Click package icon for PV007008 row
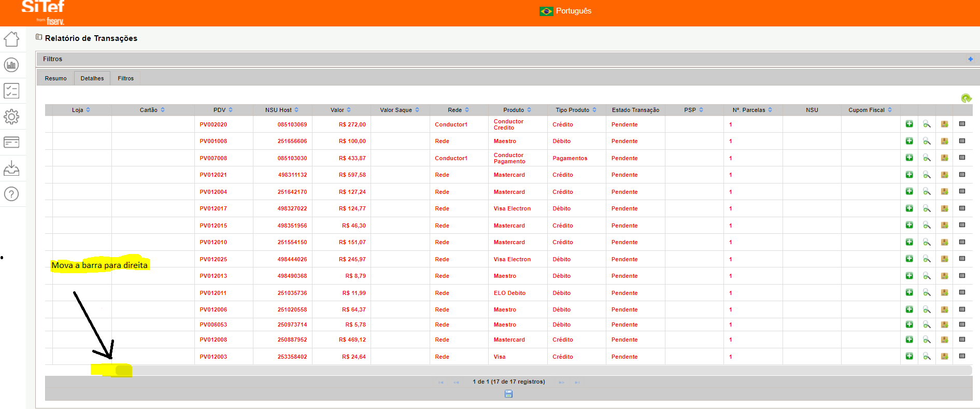Image resolution: width=980 pixels, height=409 pixels. (944, 158)
